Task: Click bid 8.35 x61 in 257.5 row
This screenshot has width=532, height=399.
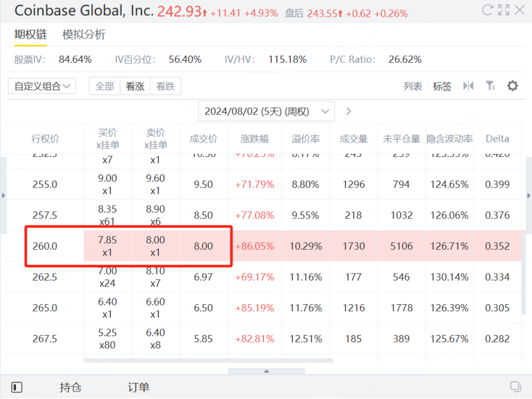Action: (107, 215)
